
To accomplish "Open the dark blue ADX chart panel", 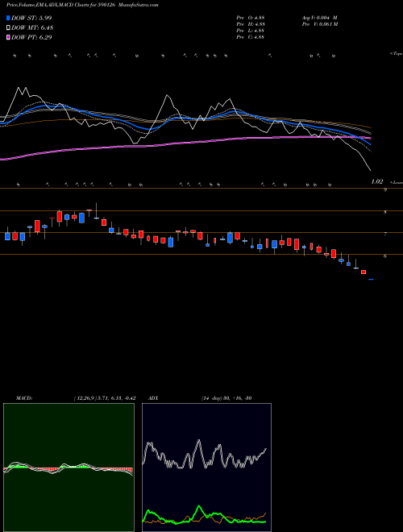I will tap(206, 468).
